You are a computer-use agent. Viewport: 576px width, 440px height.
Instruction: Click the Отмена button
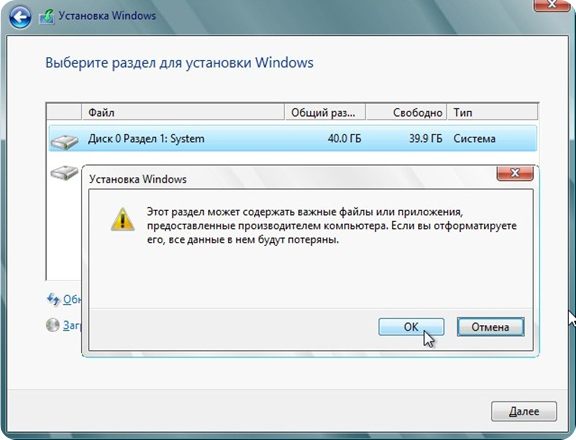pyautogui.click(x=490, y=327)
